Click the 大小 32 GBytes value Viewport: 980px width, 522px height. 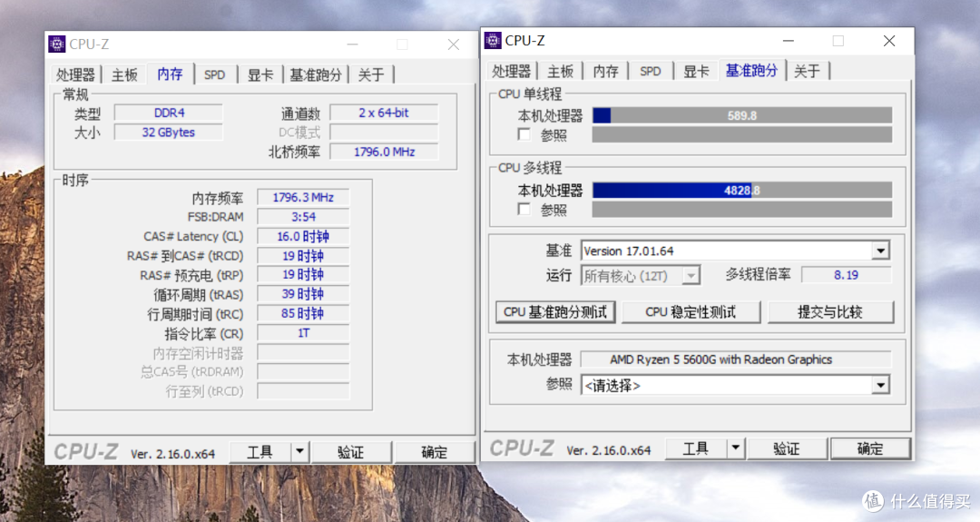pos(169,133)
